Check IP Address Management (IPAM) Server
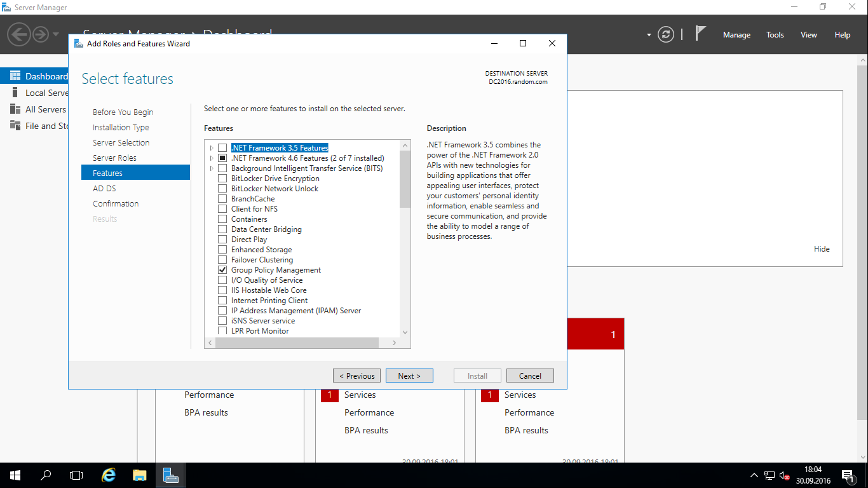 (x=222, y=311)
